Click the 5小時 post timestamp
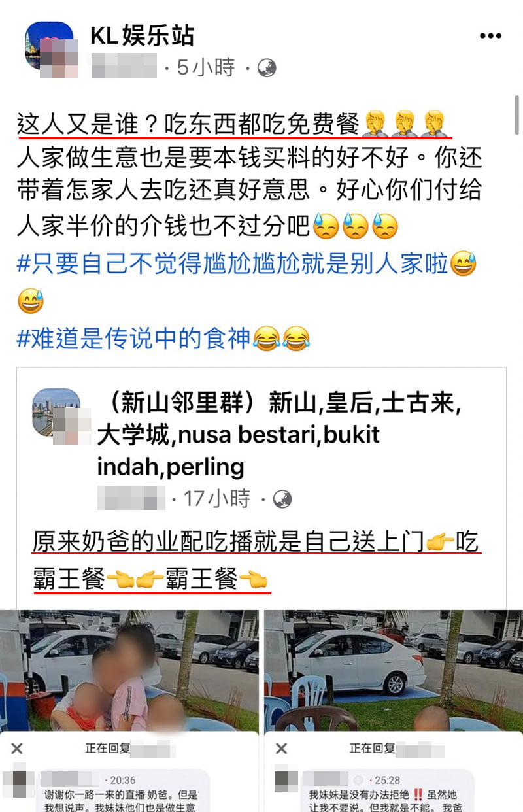Image resolution: width=523 pixels, height=812 pixels. [206, 67]
